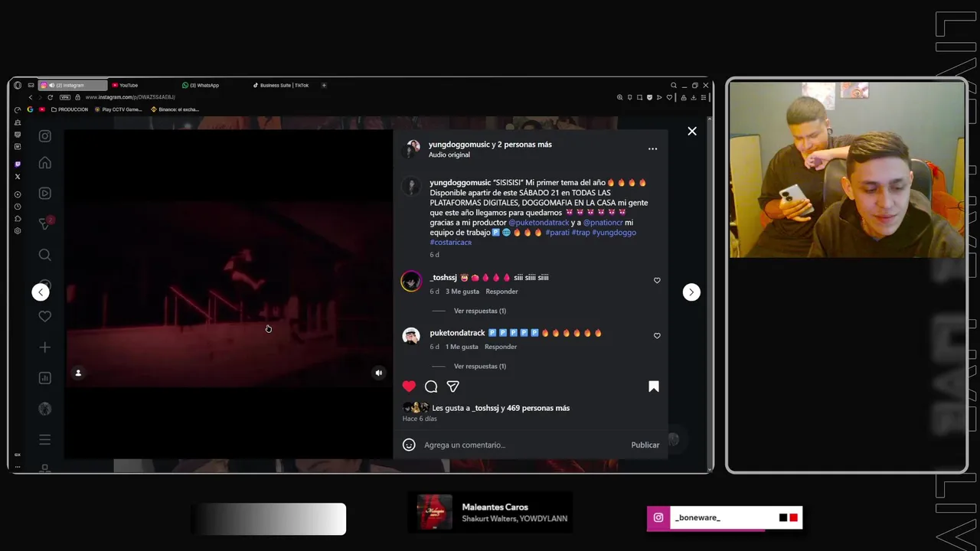Image resolution: width=980 pixels, height=551 pixels.
Task: Open the browser easy setup menu icon
Action: (704, 97)
